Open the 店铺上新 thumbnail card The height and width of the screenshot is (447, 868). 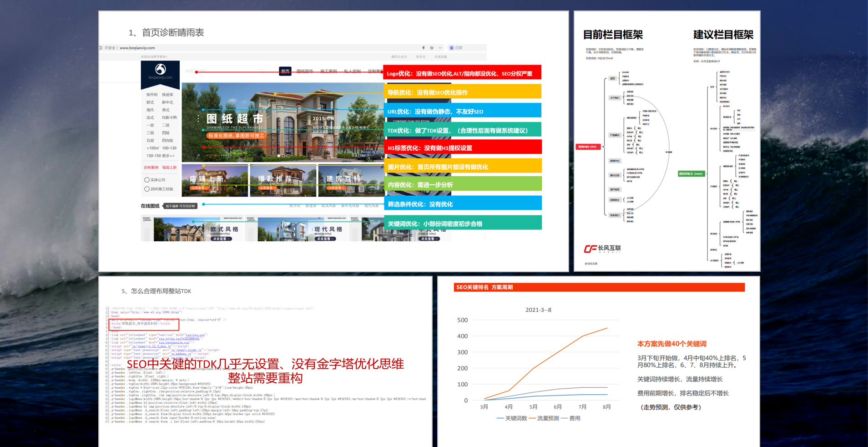pyautogui.click(x=215, y=180)
